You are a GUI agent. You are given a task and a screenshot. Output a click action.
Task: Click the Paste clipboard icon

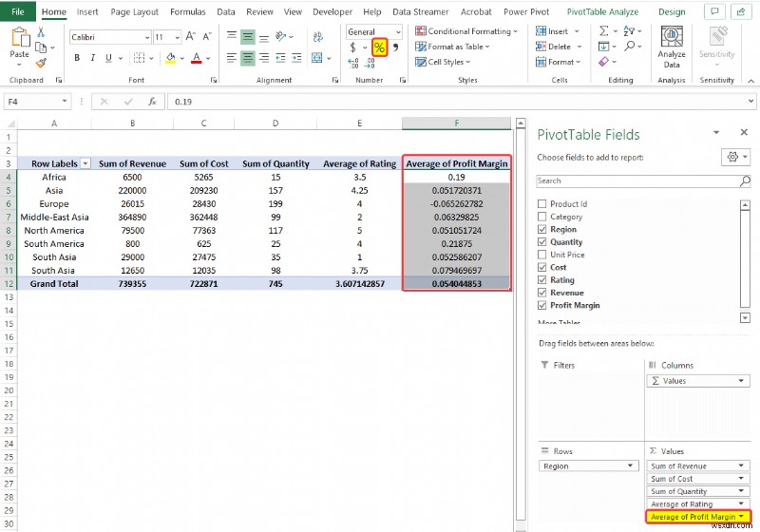20,37
